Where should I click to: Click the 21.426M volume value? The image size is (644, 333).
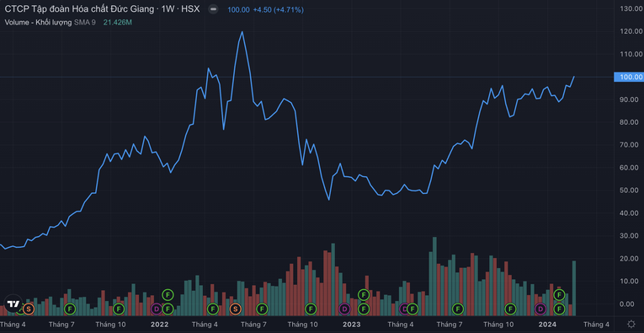pyautogui.click(x=118, y=22)
